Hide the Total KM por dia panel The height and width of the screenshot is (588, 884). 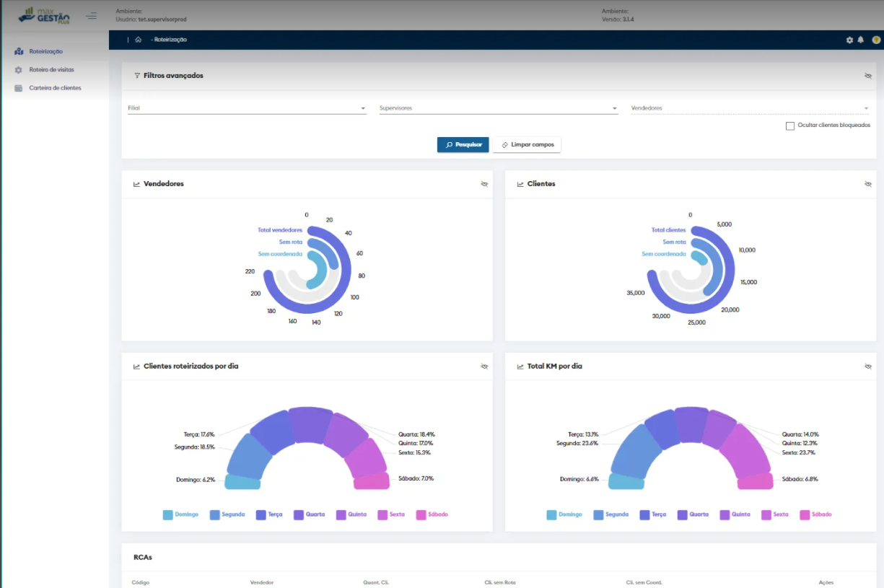point(868,367)
